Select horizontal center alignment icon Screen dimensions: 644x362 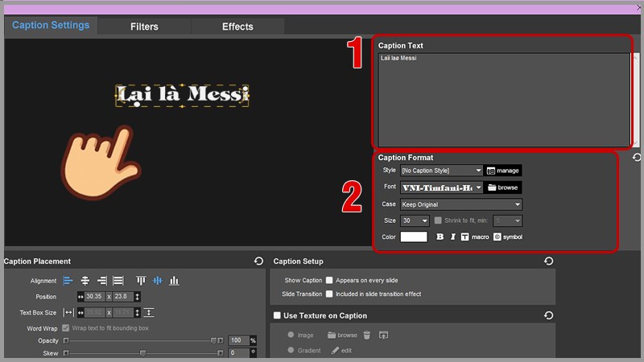[x=85, y=281]
